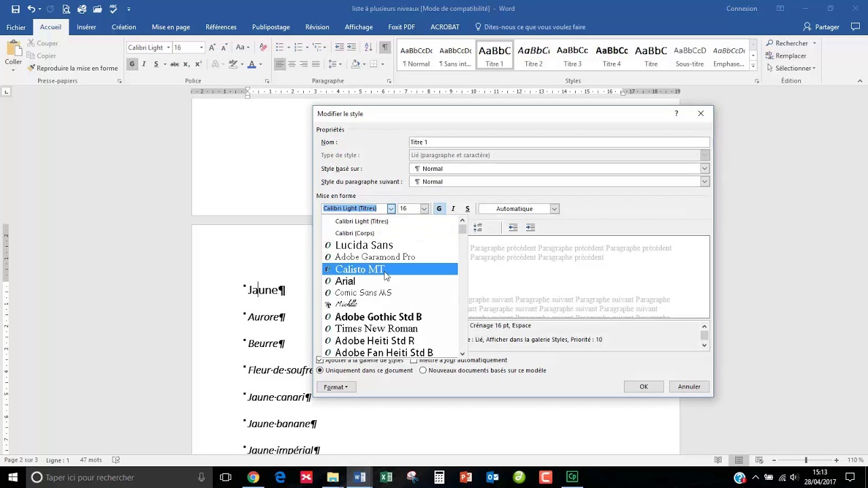Click the ribbon font color A swatch

[252, 64]
